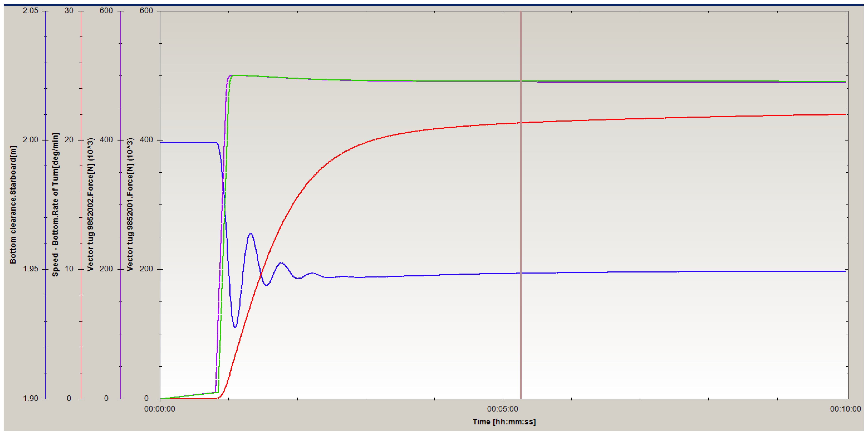Click the green curve peak near 500
The image size is (868, 434).
pos(236,75)
